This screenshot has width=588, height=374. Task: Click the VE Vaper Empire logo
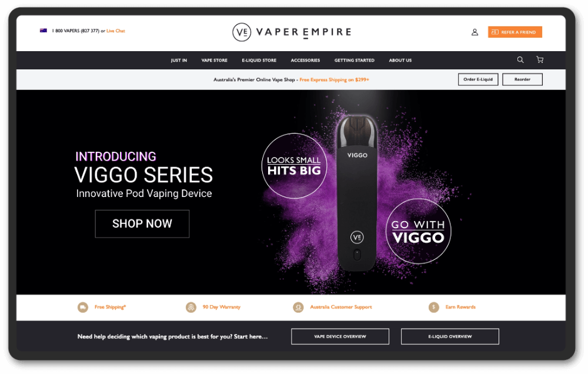coord(292,32)
